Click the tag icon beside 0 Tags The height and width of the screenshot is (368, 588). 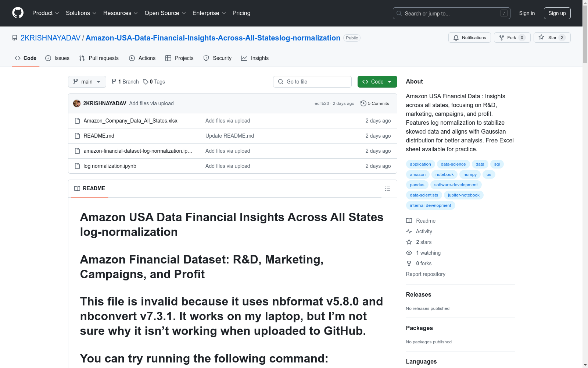[x=146, y=82]
